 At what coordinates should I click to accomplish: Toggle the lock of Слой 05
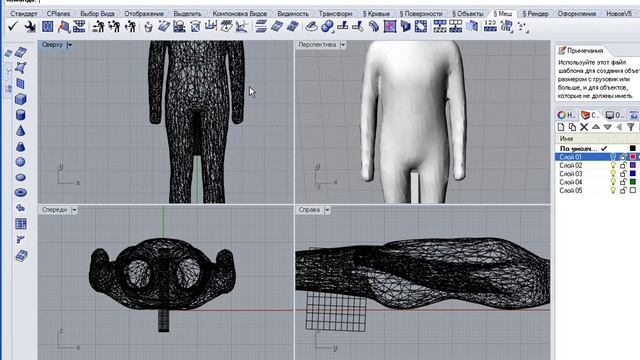click(623, 191)
